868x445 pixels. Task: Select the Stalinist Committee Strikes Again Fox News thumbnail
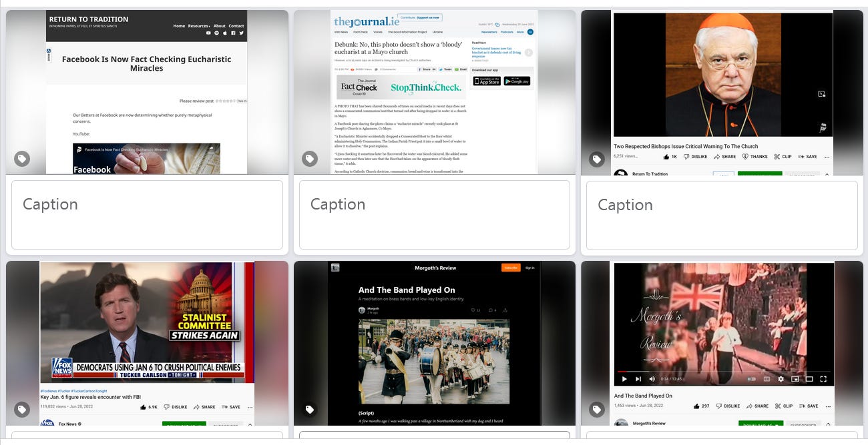[147, 343]
